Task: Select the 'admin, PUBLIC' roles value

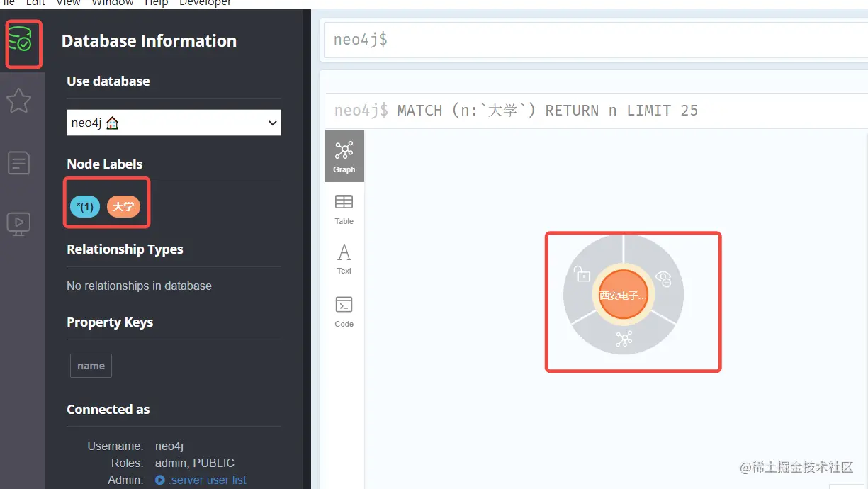Action: point(195,463)
